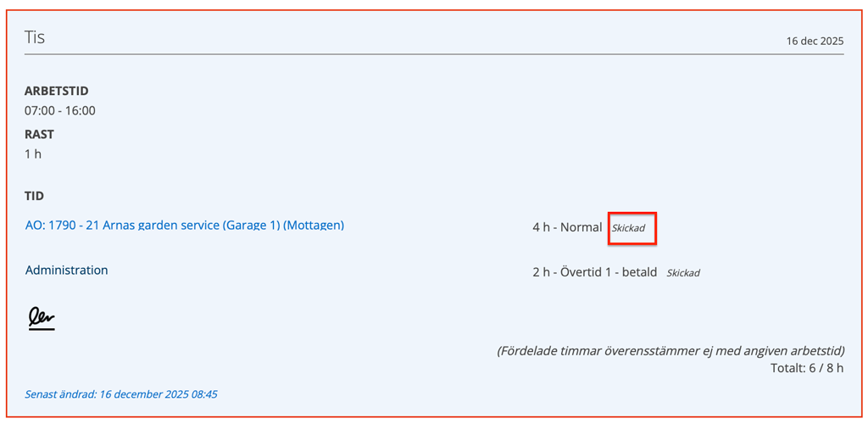This screenshot has height=424, width=868.
Task: Click the divider line below Tis heading
Action: pyautogui.click(x=434, y=54)
